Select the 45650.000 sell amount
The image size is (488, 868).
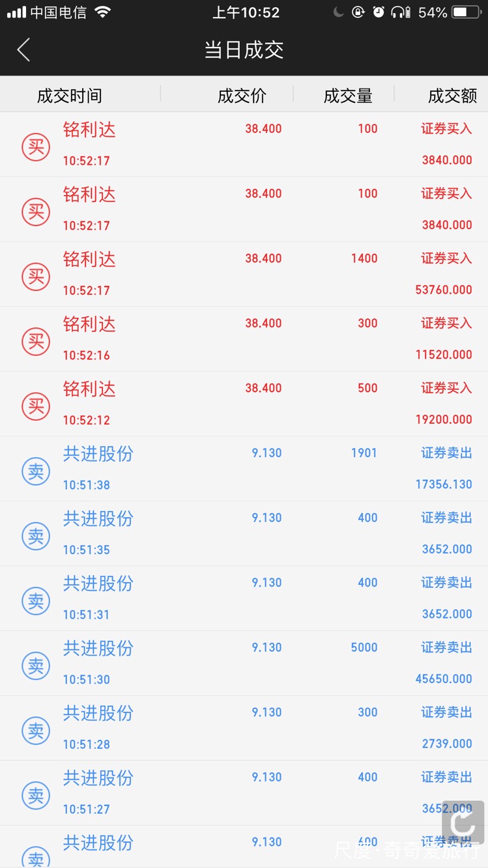444,679
